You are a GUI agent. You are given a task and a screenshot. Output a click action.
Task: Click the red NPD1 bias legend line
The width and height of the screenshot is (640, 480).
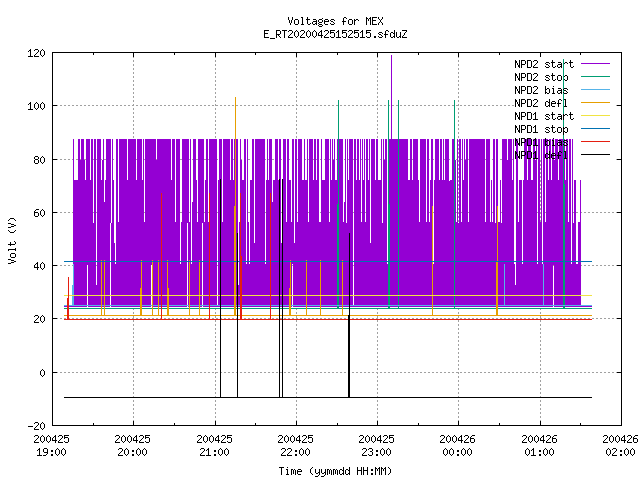point(595,142)
